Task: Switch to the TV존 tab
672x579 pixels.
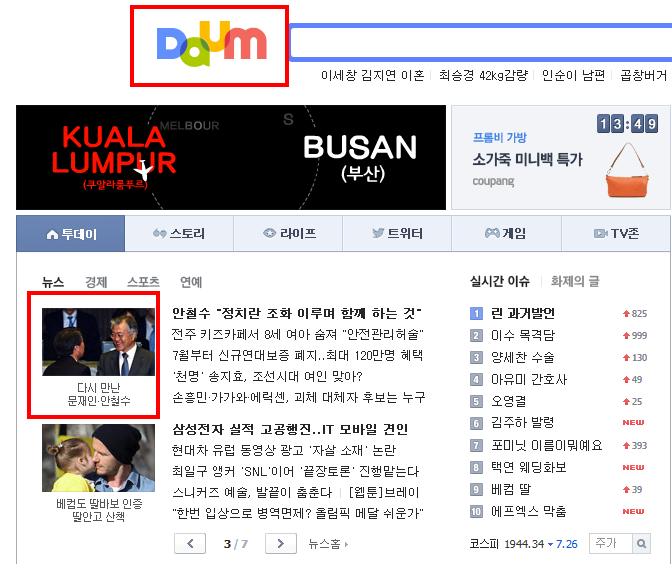Action: click(615, 234)
